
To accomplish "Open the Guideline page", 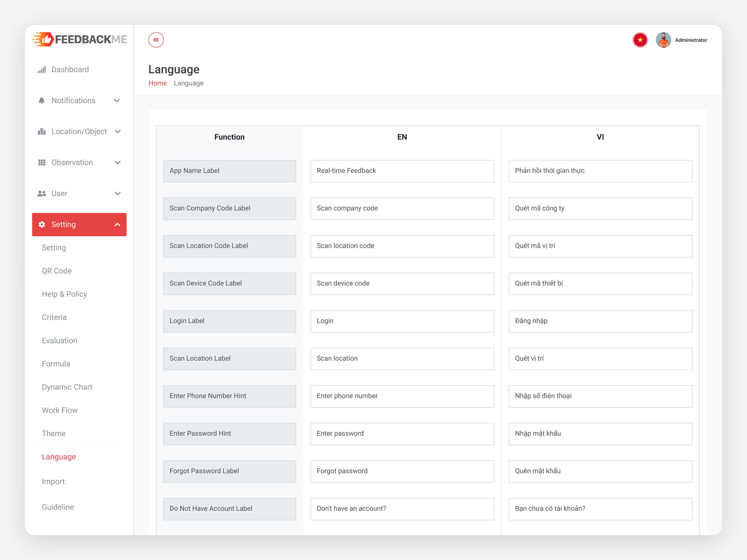I will pos(79,507).
